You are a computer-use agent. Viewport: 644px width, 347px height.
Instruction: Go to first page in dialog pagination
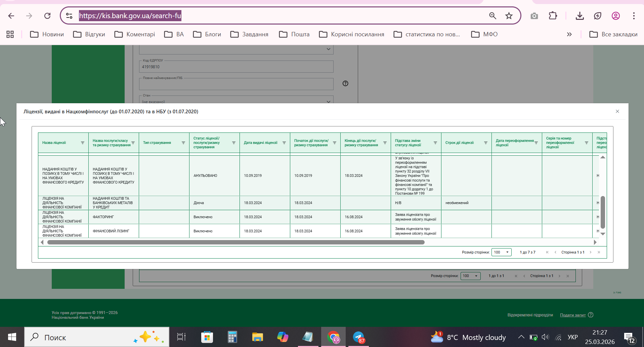pos(547,252)
